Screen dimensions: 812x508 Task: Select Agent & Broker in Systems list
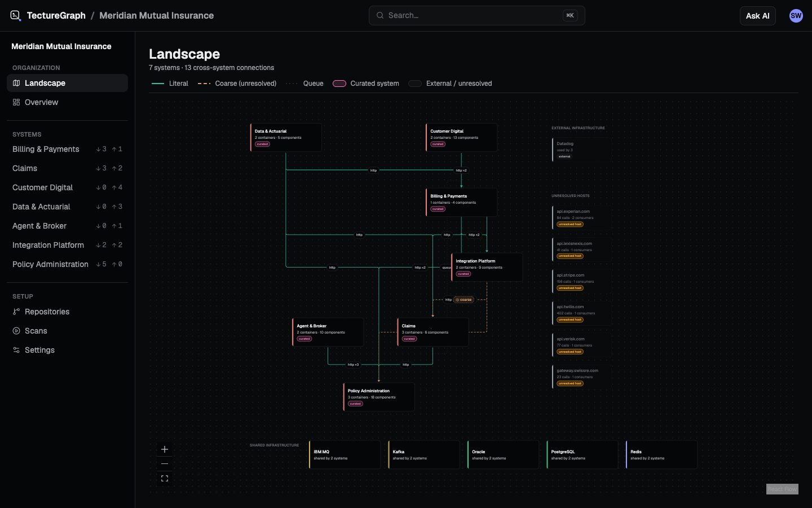coord(67,226)
